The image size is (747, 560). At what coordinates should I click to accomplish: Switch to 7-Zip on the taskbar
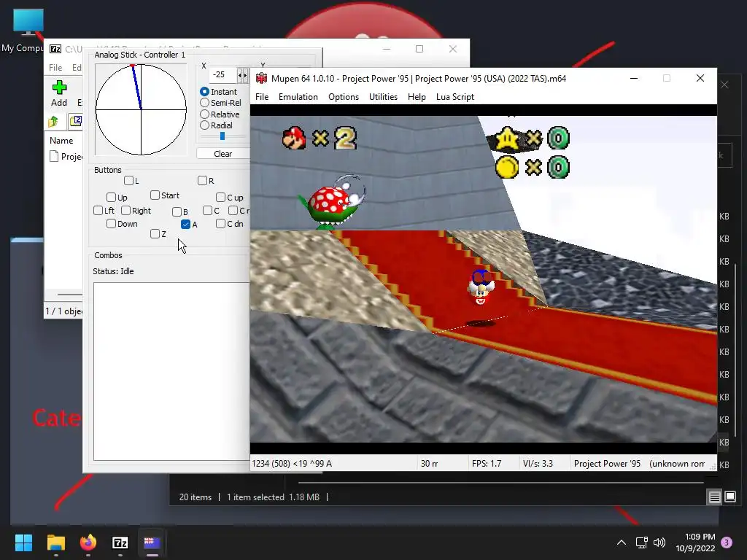tap(120, 542)
